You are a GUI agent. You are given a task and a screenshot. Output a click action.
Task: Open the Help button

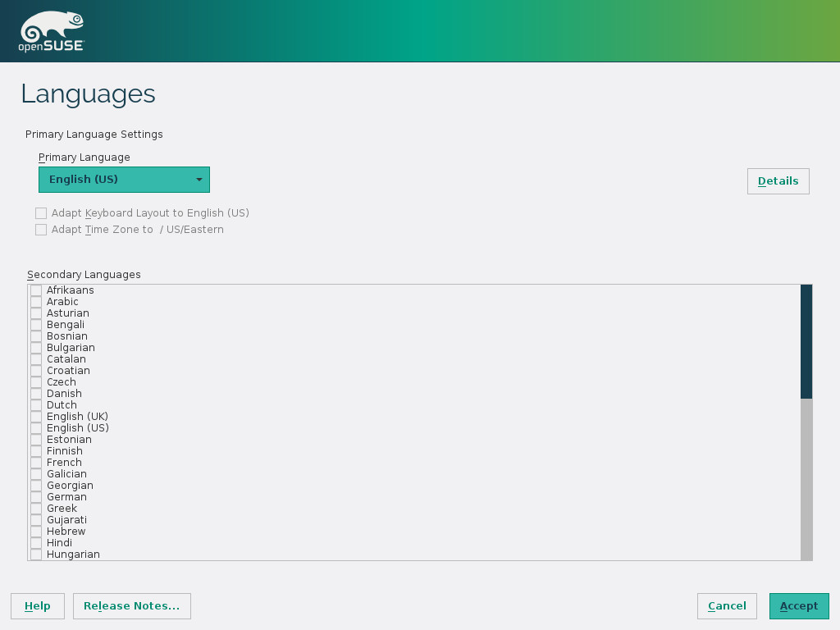coord(38,606)
